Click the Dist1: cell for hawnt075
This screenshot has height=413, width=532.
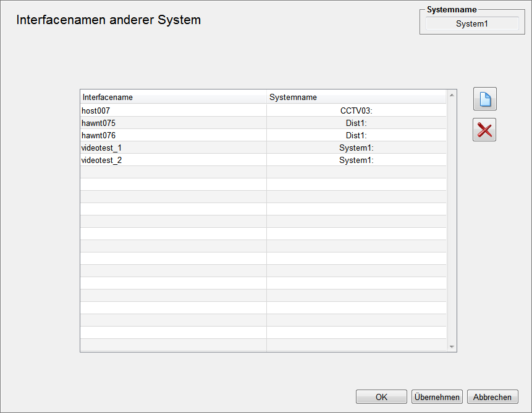tap(357, 123)
